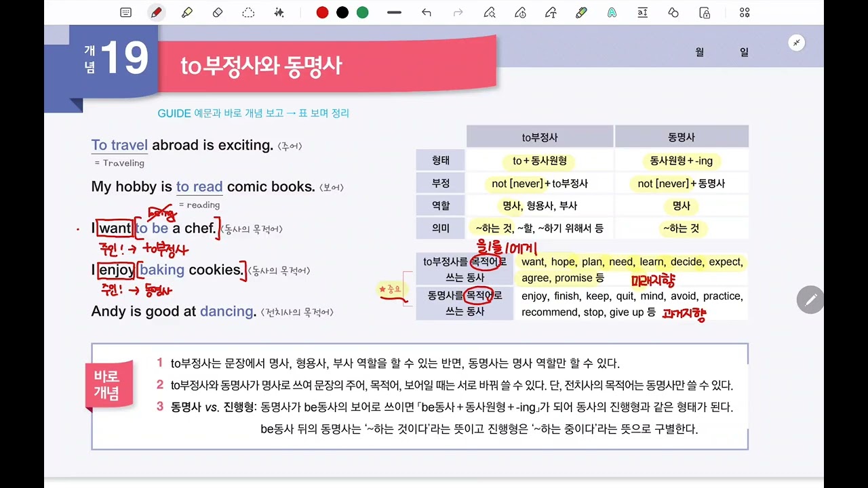The width and height of the screenshot is (868, 488).
Task: Click the '부정' row label
Action: pyautogui.click(x=441, y=183)
